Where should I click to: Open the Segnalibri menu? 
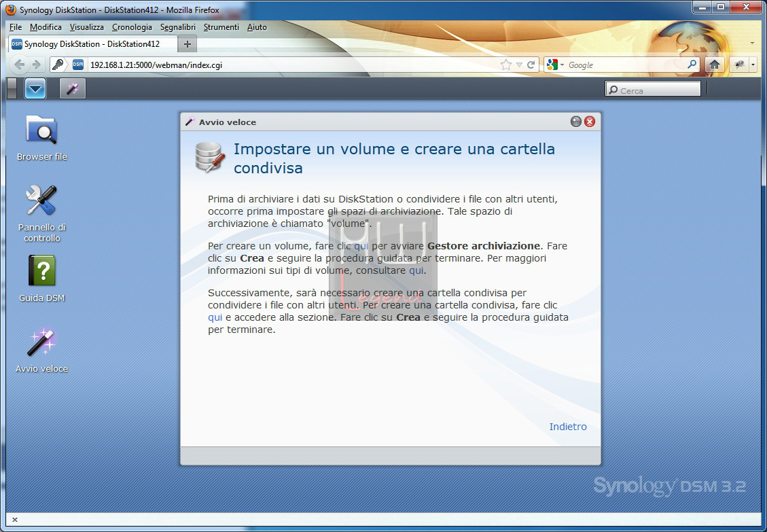[178, 27]
